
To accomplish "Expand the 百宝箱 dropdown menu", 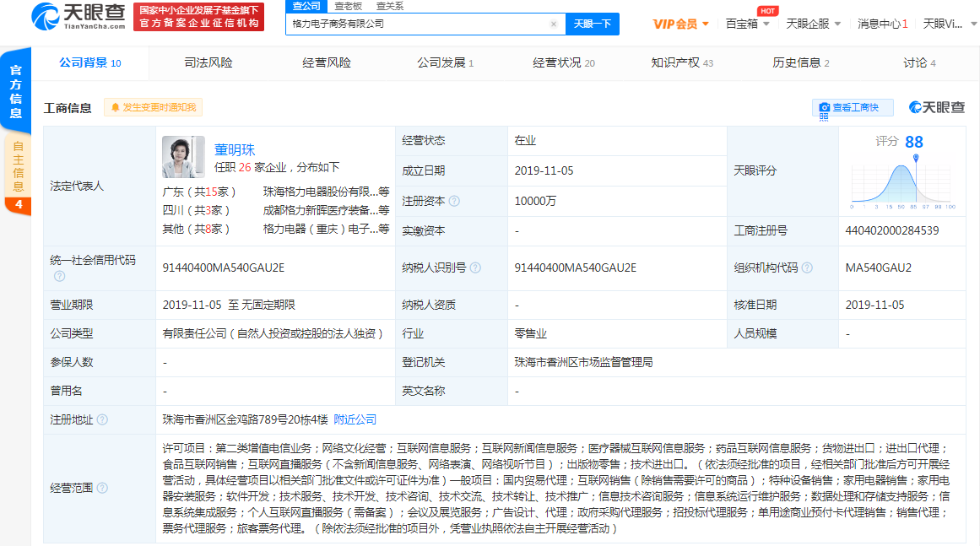I will 747,24.
